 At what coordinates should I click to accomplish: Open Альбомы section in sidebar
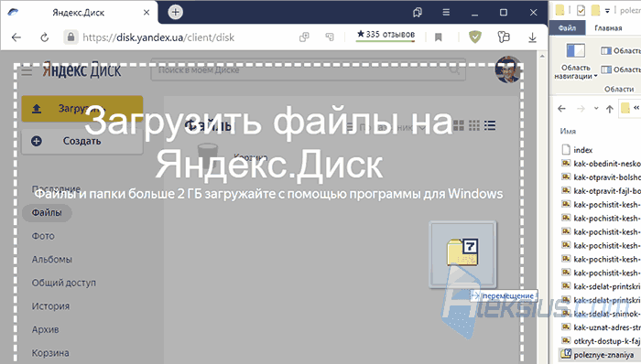pos(52,260)
